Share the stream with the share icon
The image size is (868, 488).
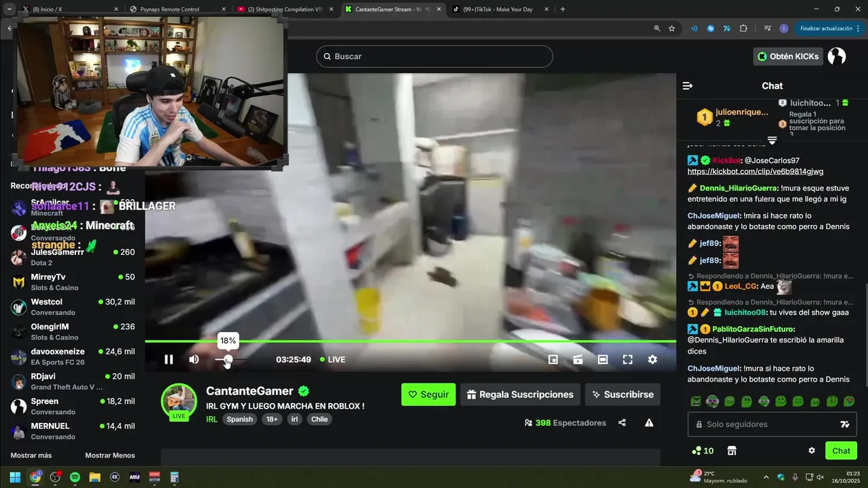tap(622, 423)
